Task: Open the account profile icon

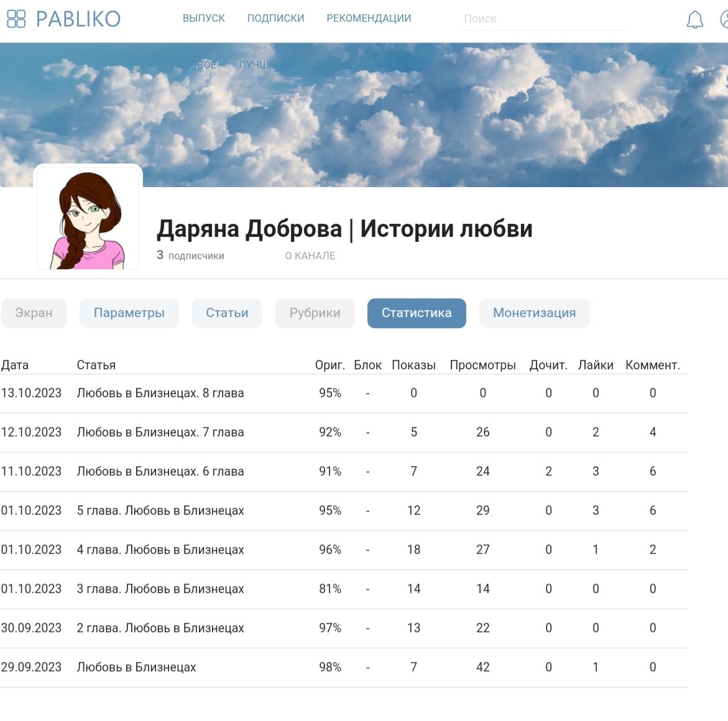Action: coord(724,19)
